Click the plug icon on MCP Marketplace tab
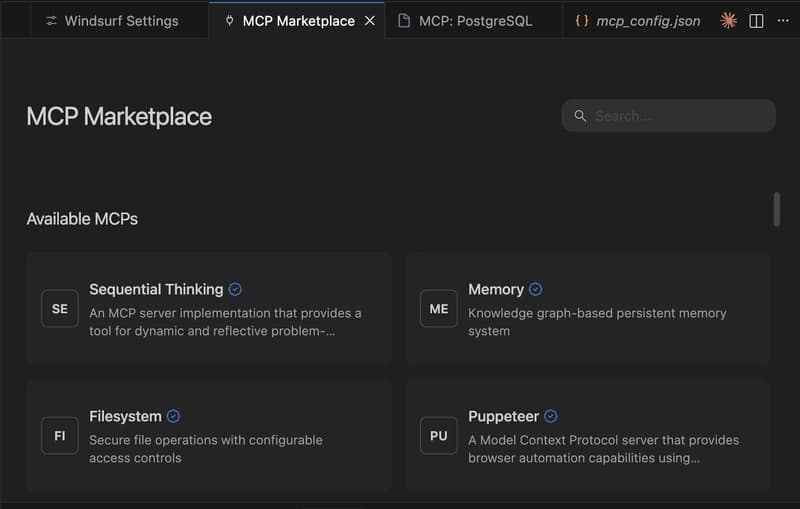This screenshot has width=800, height=509. [230, 21]
